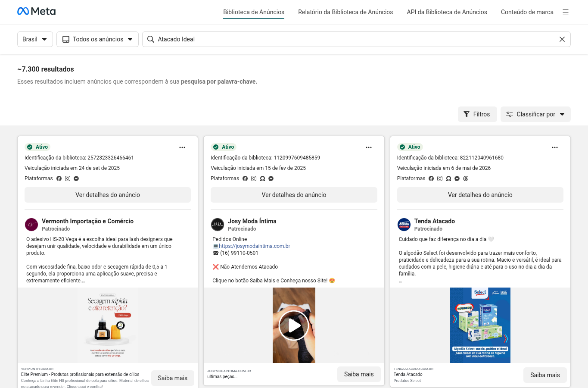The height and width of the screenshot is (388, 588).
Task: Click the Facebook platform icon on the Josy ad
Action: click(x=245, y=178)
